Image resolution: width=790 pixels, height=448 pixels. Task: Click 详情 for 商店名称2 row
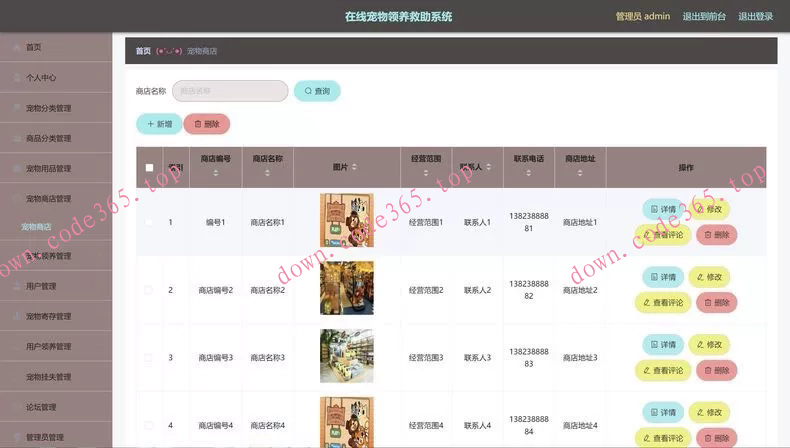tap(663, 277)
